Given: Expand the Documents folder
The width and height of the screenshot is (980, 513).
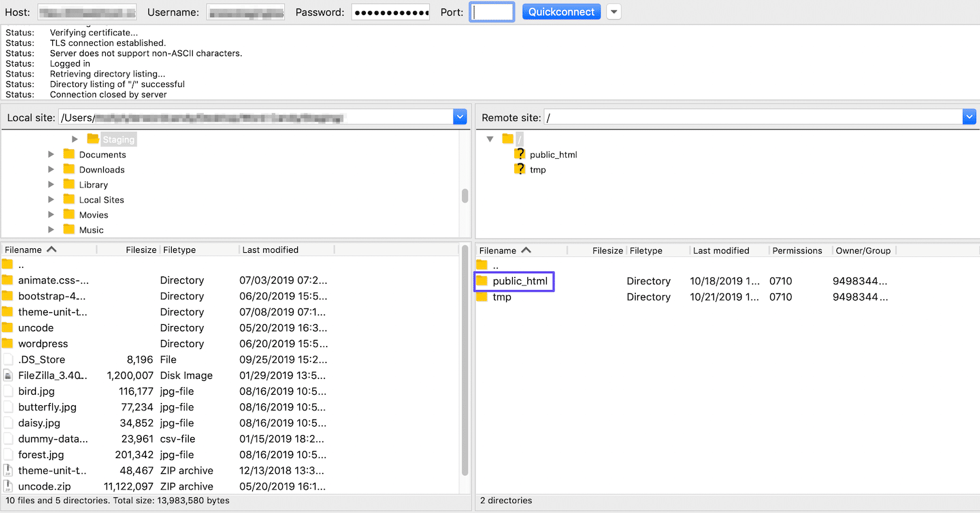Looking at the screenshot, I should pyautogui.click(x=51, y=154).
